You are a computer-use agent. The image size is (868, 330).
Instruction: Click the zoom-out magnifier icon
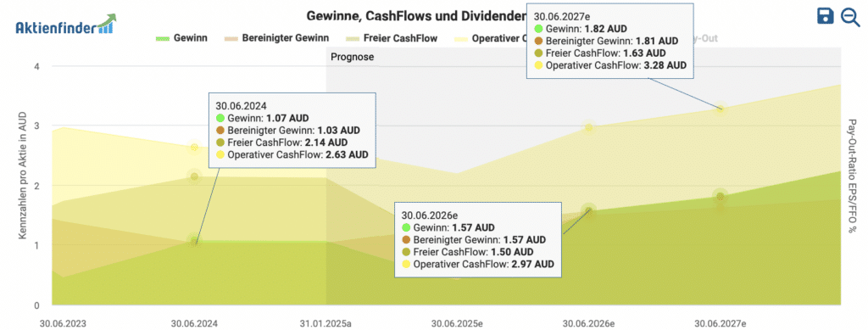(849, 17)
